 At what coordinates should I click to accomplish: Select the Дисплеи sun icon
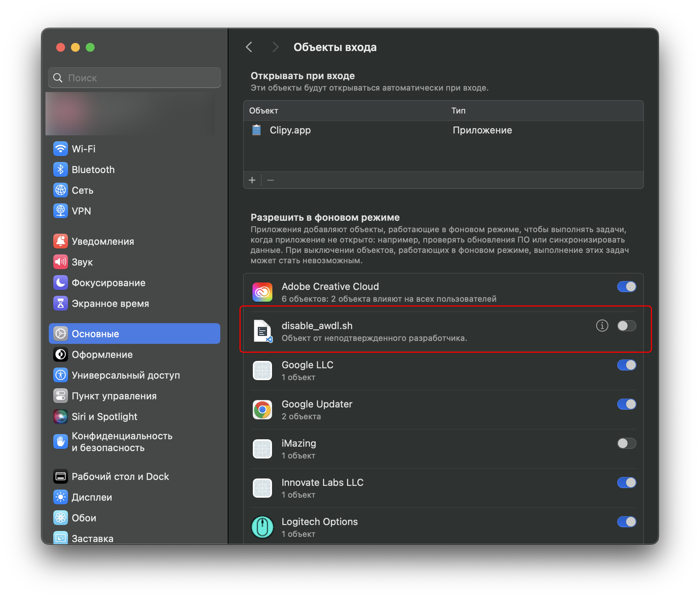pyautogui.click(x=61, y=497)
